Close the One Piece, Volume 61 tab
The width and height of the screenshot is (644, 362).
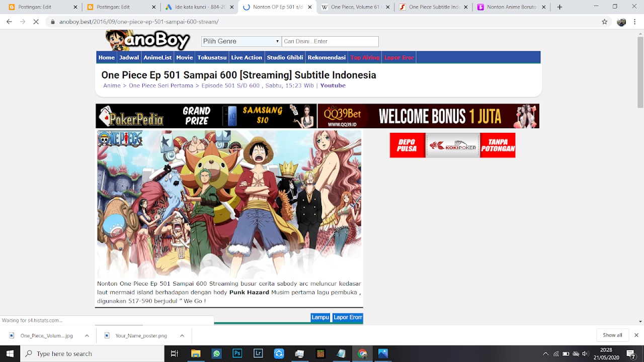(x=387, y=7)
